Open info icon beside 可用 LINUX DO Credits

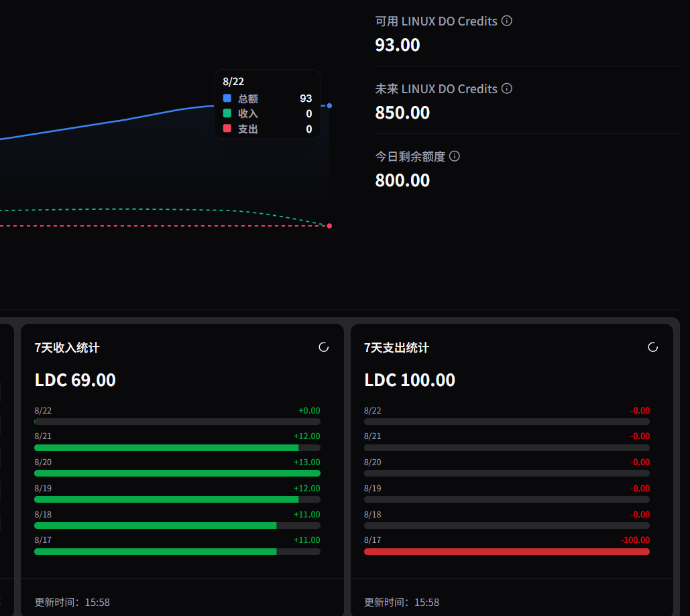tap(507, 21)
